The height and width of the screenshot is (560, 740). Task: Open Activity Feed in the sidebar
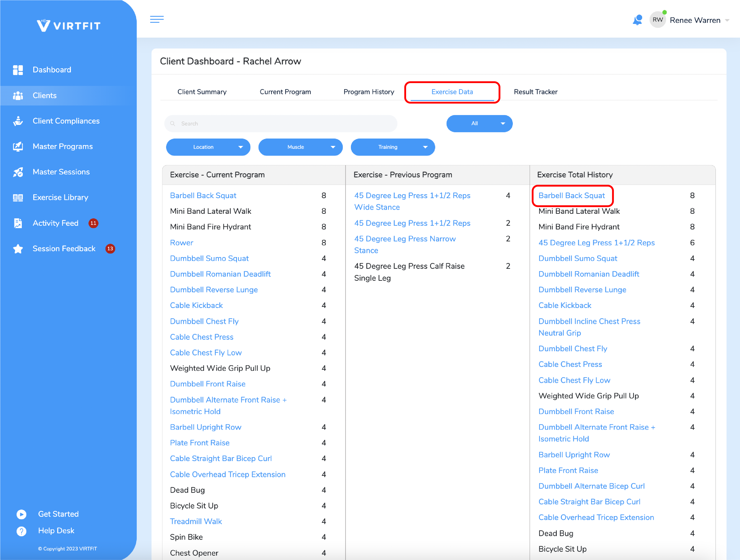click(x=55, y=223)
